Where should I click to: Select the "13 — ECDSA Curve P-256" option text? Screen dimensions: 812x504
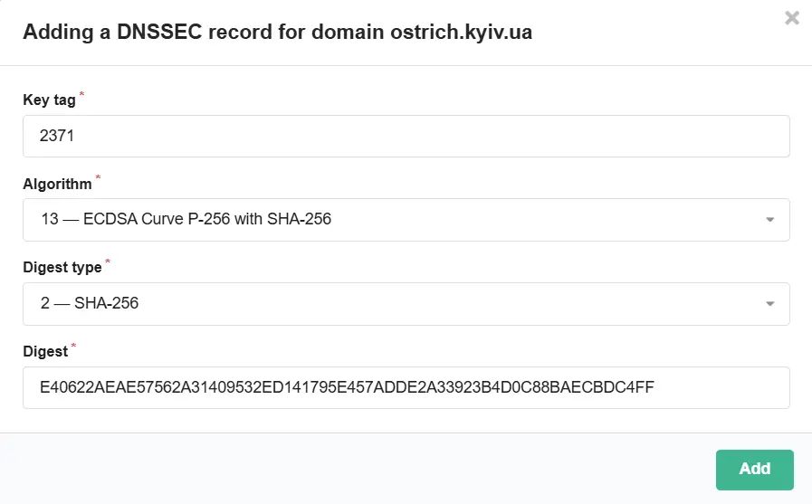pyautogui.click(x=186, y=219)
